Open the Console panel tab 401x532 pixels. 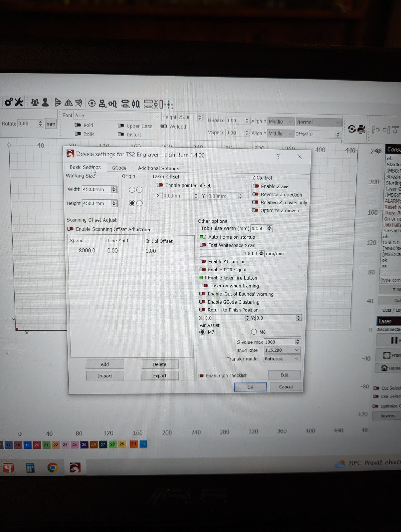(393, 150)
